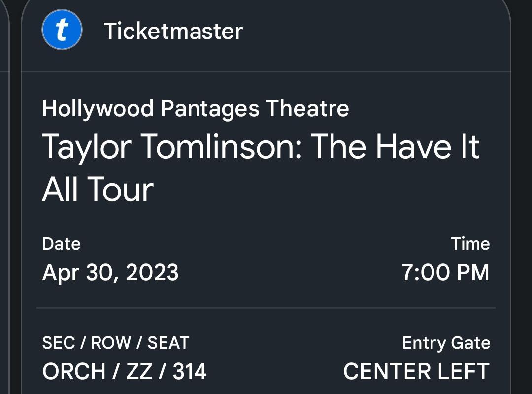Screen dimensions: 532x394
Task: Select the seat info ORCH / ZZ / 314
Action: pyautogui.click(x=125, y=372)
